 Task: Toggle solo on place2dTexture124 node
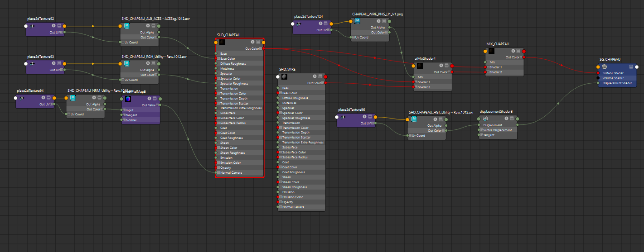click(x=320, y=24)
